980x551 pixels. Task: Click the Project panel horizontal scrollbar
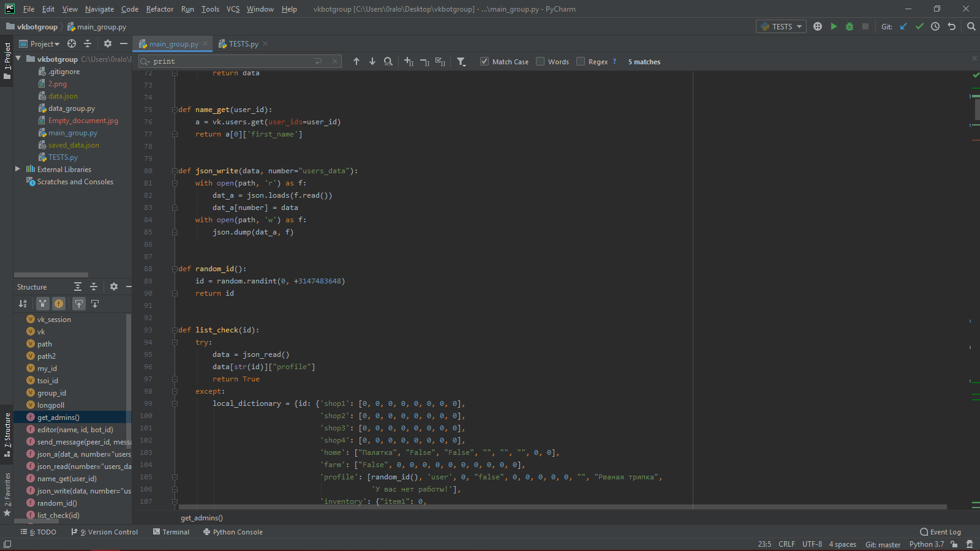click(51, 275)
